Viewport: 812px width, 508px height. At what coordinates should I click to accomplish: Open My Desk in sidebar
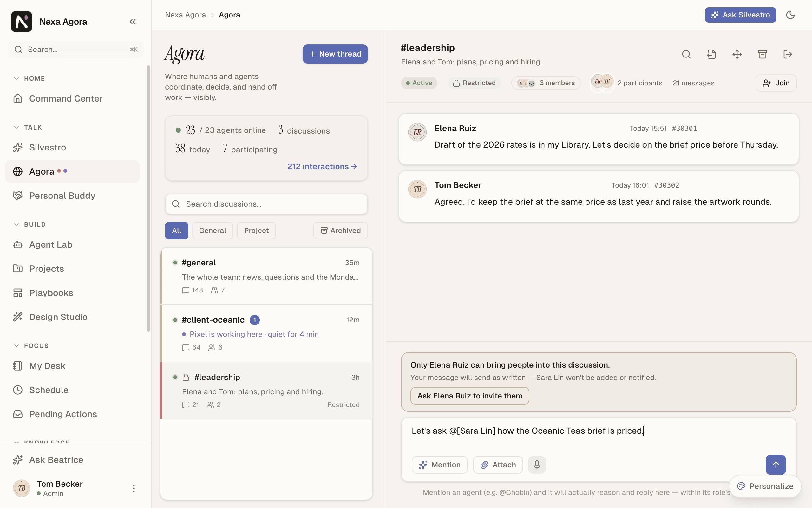(72, 365)
